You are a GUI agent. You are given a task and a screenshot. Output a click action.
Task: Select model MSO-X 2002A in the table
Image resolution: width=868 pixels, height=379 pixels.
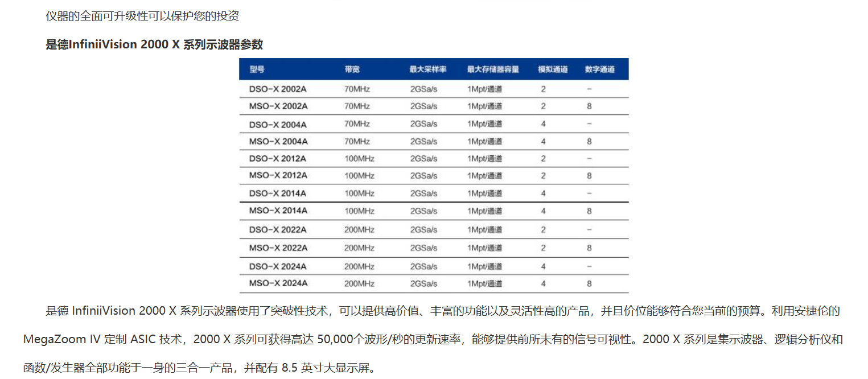[x=278, y=106]
